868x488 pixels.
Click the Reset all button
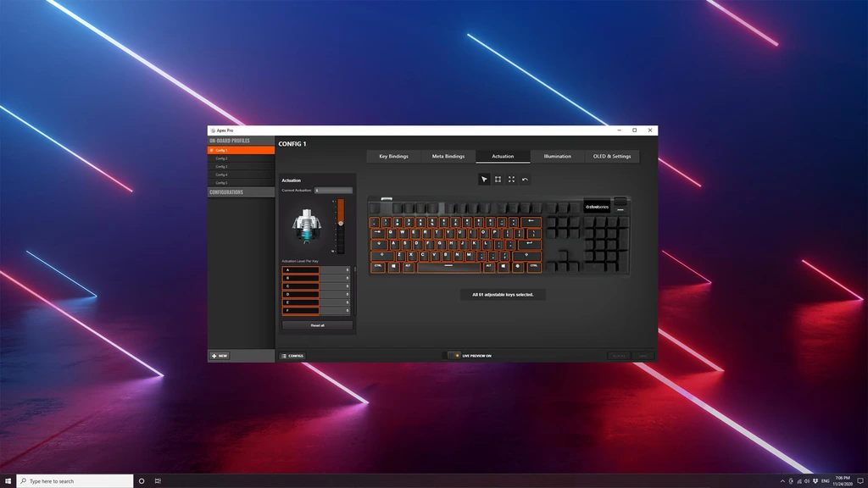[317, 325]
